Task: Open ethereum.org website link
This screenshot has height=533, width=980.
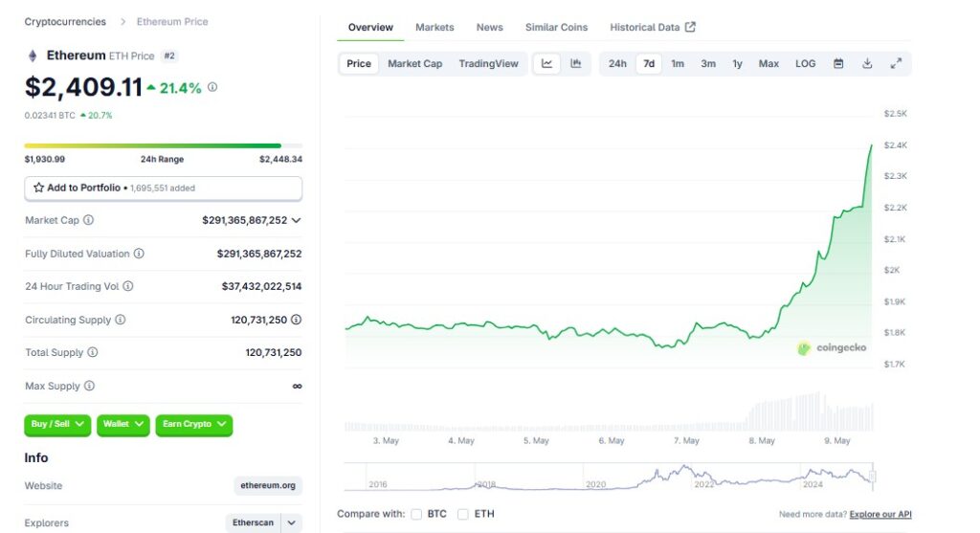Action: point(268,485)
